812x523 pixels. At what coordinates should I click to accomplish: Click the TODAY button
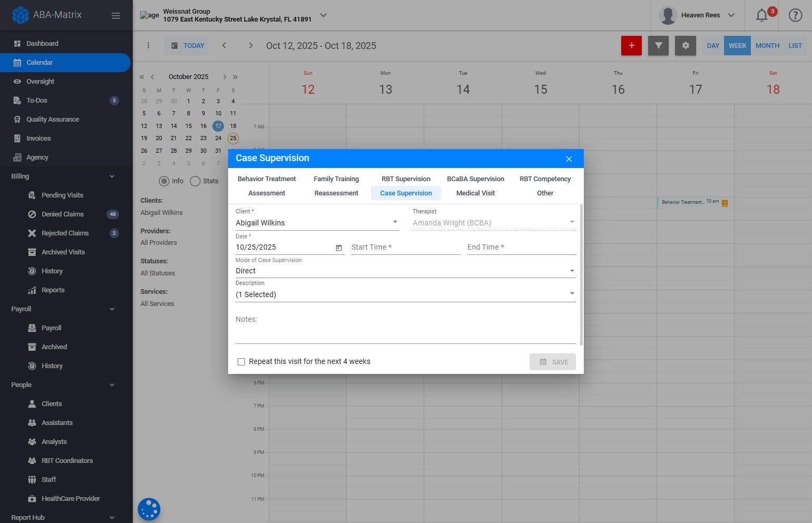pos(188,46)
